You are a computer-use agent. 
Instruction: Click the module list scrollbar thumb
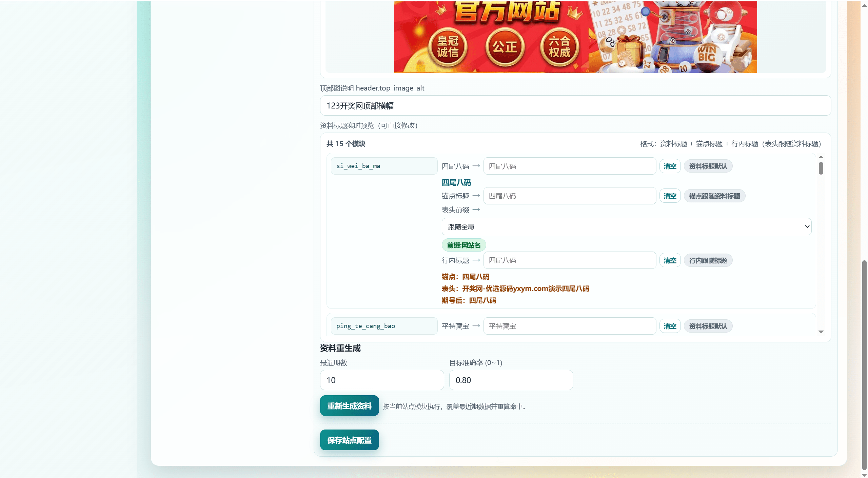tap(821, 168)
